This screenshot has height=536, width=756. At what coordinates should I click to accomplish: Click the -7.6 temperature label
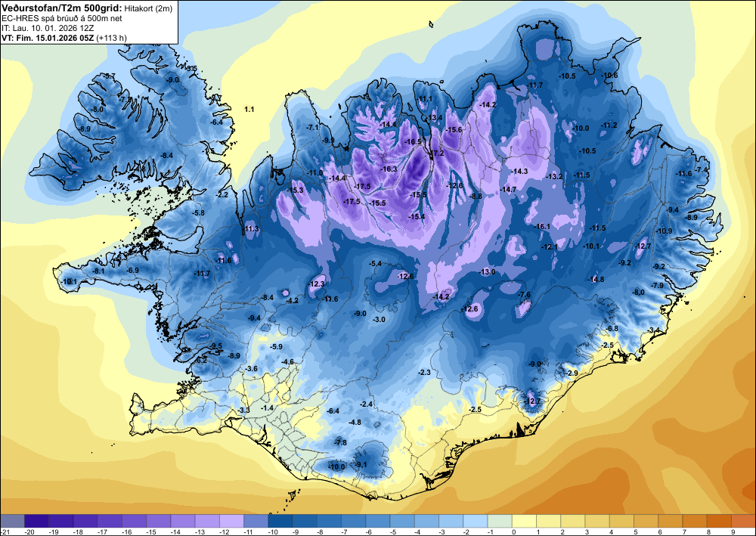coord(524,295)
